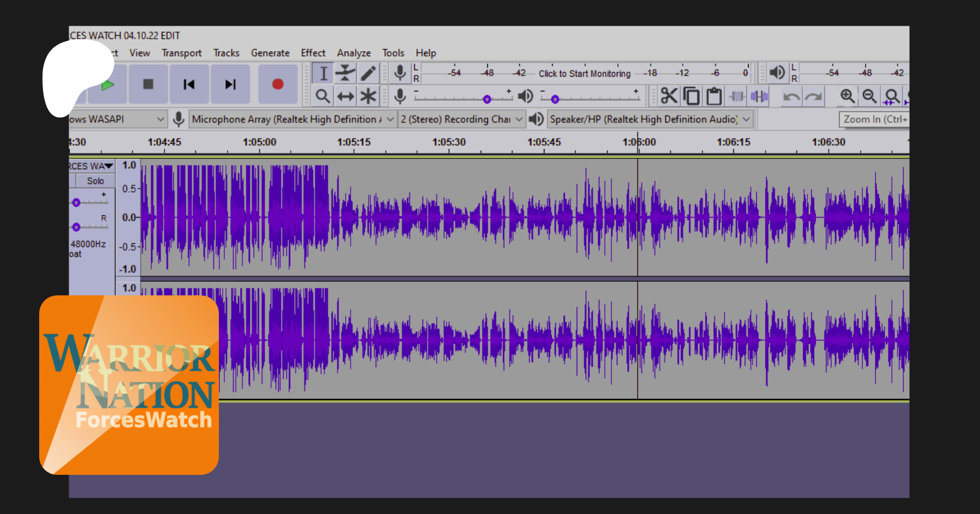This screenshot has height=514, width=980.
Task: Open the 2 (Stereo) Recording Channels dropdown
Action: (x=462, y=119)
